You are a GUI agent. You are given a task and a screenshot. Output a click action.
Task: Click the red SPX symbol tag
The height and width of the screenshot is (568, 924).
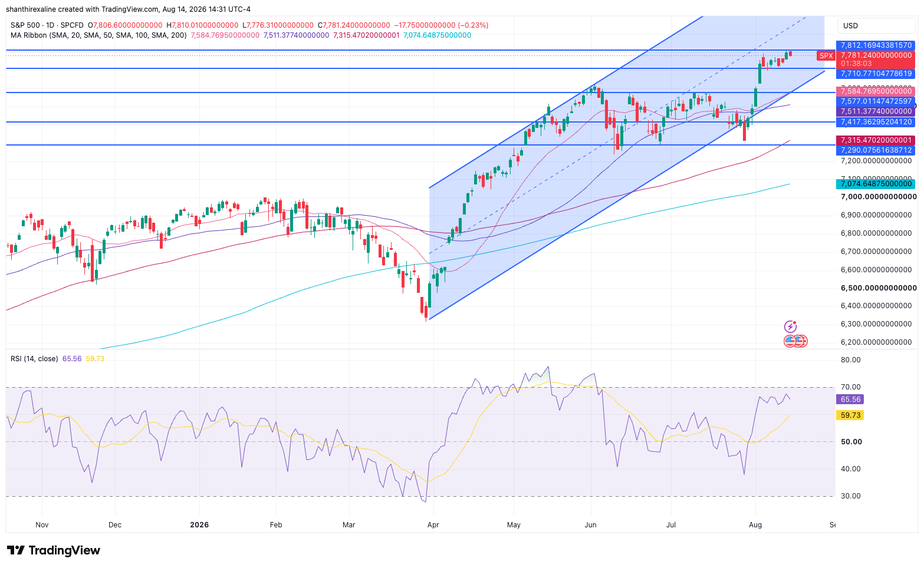826,56
